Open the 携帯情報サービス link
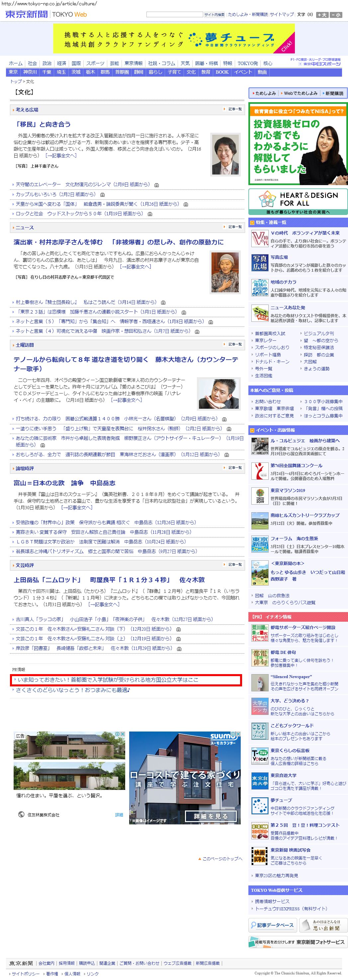This screenshot has height=980, width=348. (272, 901)
